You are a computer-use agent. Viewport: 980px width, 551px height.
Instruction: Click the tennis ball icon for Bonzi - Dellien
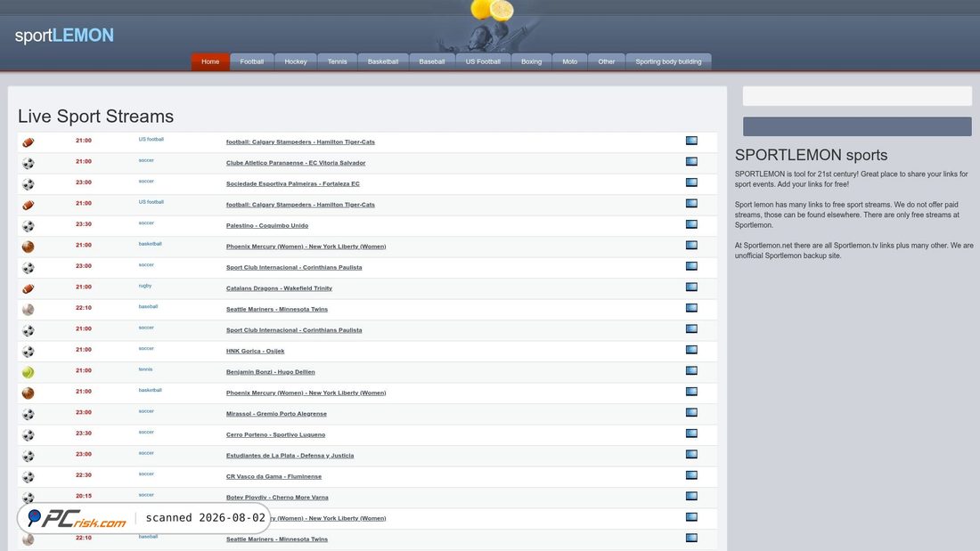(x=29, y=372)
